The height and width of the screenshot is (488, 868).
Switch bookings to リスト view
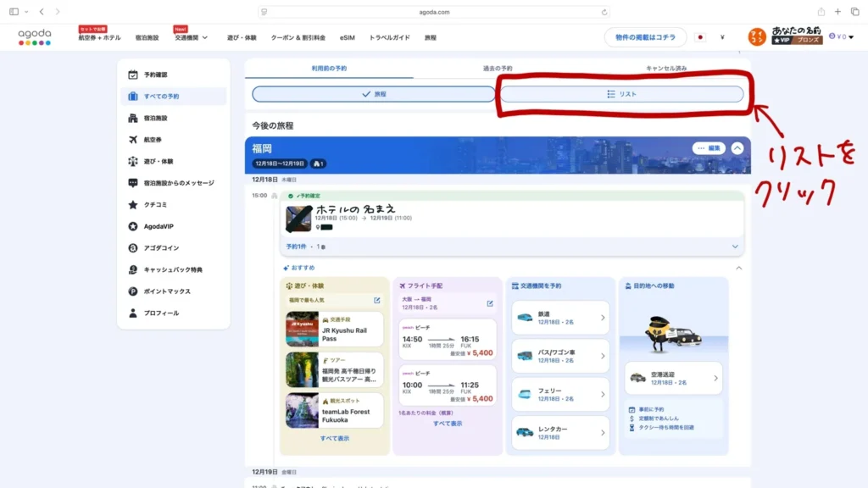click(623, 94)
